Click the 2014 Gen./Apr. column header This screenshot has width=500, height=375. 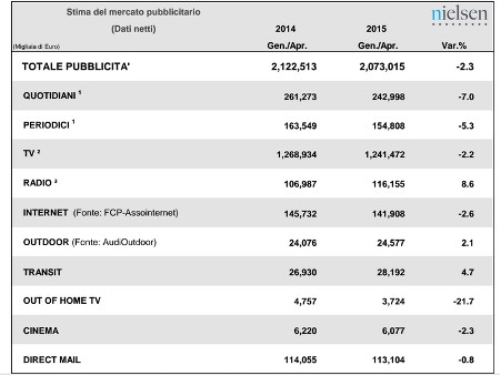pyautogui.click(x=287, y=37)
